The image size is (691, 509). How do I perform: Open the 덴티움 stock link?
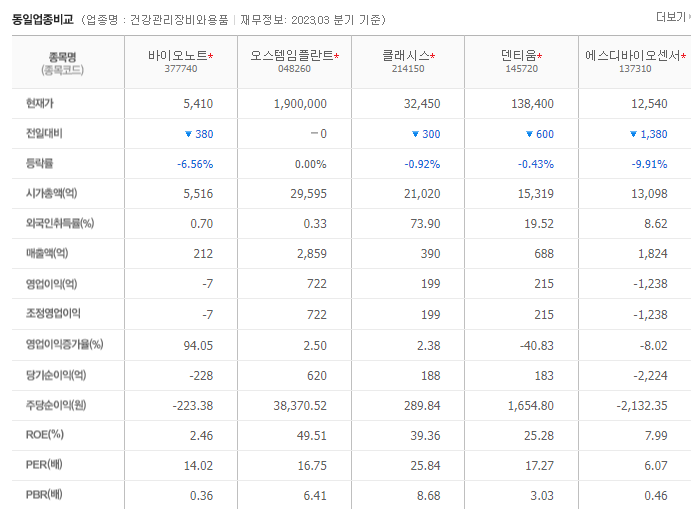pyautogui.click(x=519, y=56)
